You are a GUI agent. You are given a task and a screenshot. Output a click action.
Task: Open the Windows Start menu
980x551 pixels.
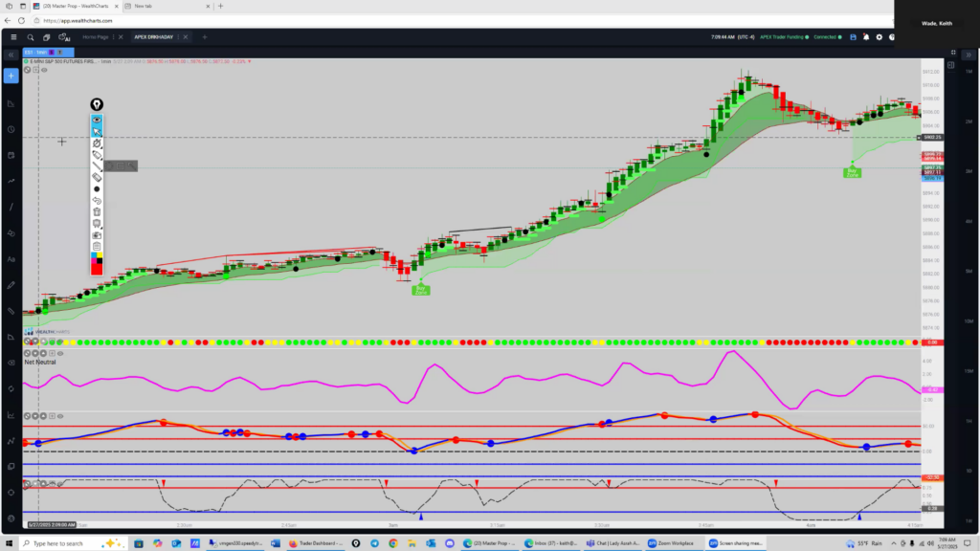click(x=9, y=543)
